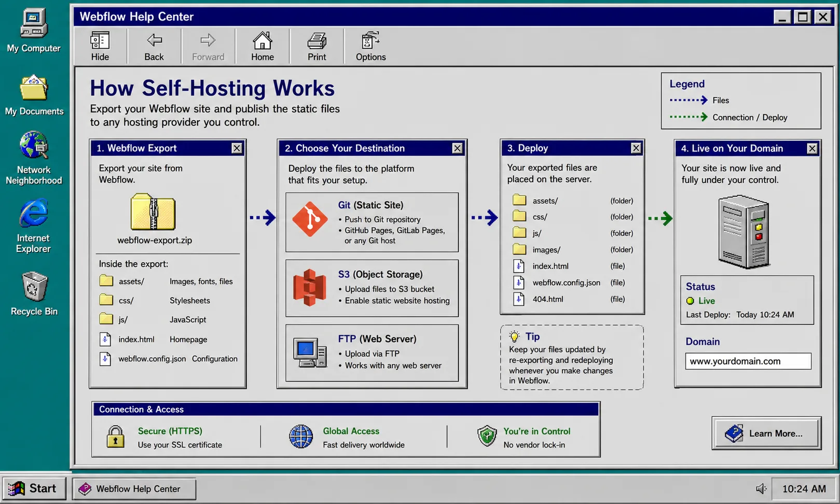Click the webflow-export.zip file name

point(155,240)
